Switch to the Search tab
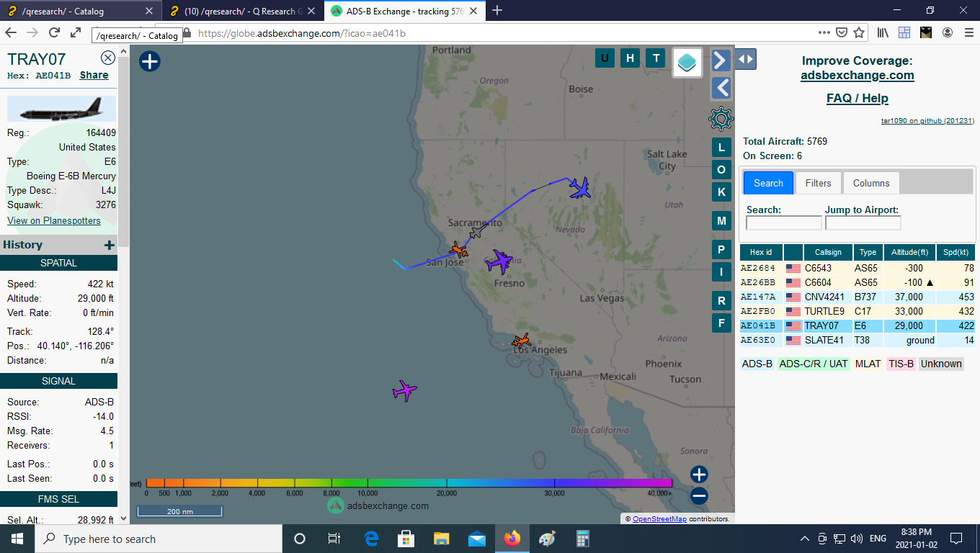Image resolution: width=980 pixels, height=553 pixels. 768,183
